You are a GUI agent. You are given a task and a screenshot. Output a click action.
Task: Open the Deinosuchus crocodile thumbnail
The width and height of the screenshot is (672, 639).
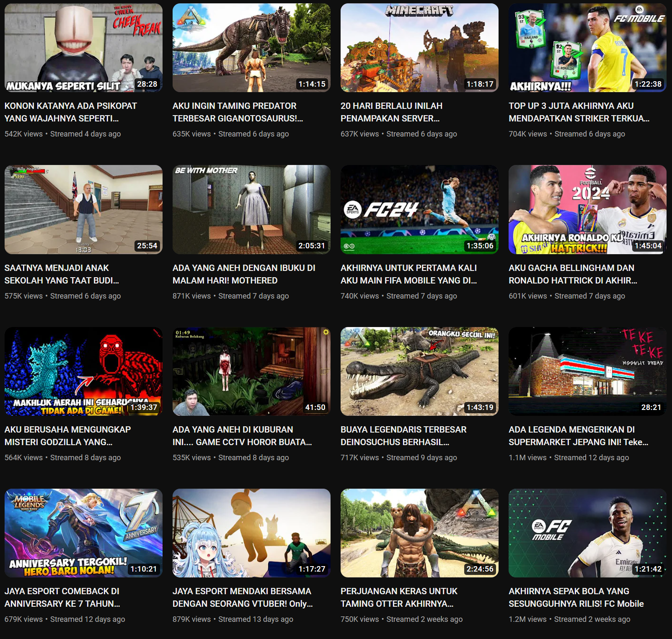pyautogui.click(x=419, y=371)
